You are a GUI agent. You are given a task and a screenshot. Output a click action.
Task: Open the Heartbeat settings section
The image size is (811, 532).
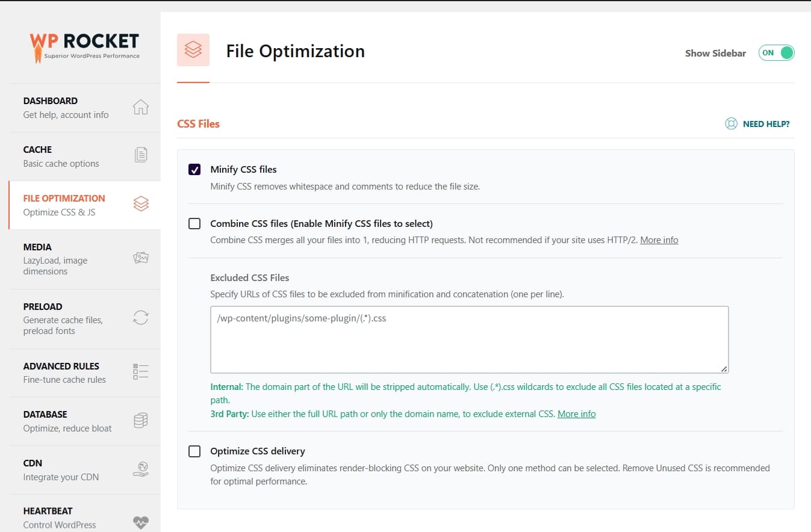(x=85, y=513)
